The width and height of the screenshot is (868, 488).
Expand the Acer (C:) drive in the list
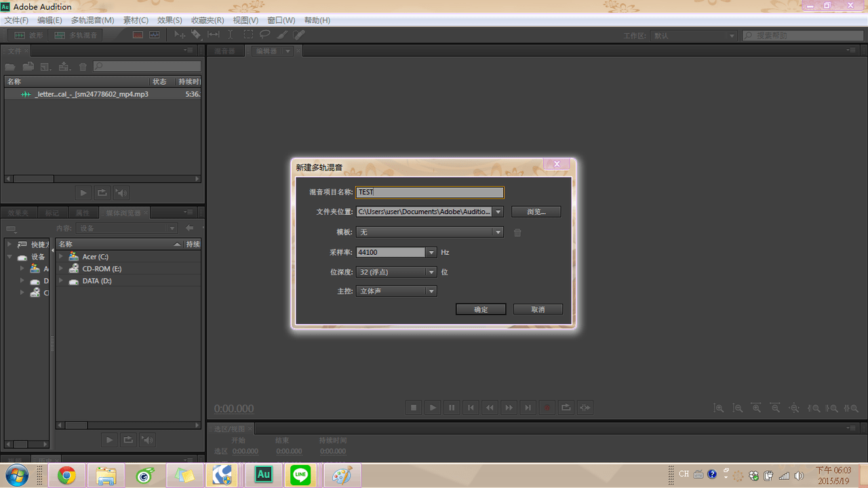tap(61, 257)
